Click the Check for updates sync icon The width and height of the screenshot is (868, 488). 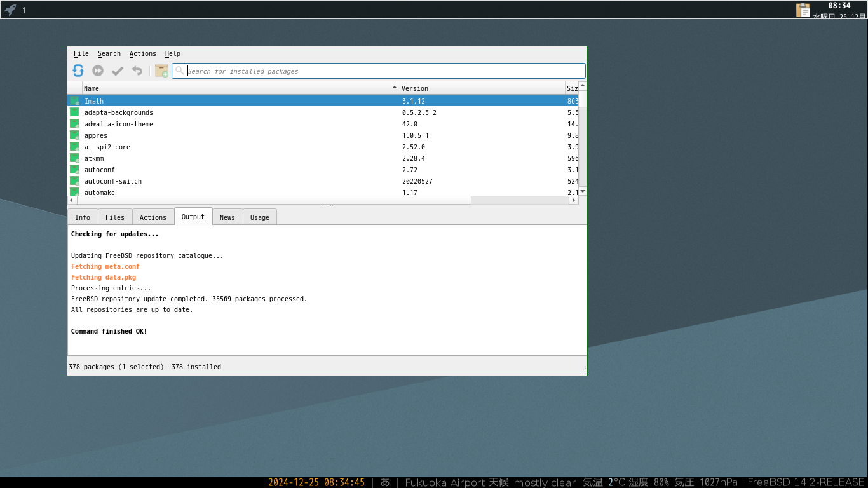(78, 71)
